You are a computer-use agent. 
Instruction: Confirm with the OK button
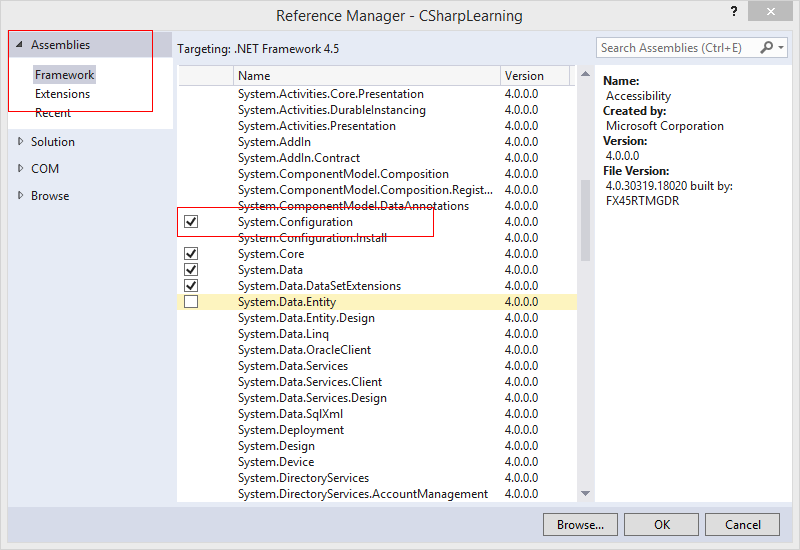click(x=662, y=524)
